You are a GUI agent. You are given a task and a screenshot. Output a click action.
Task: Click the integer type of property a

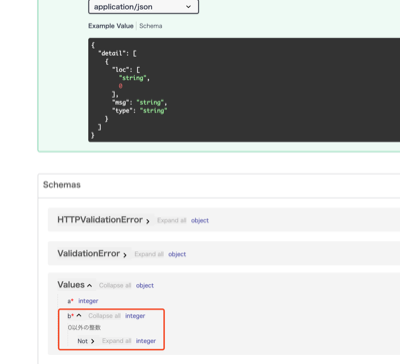click(x=88, y=301)
